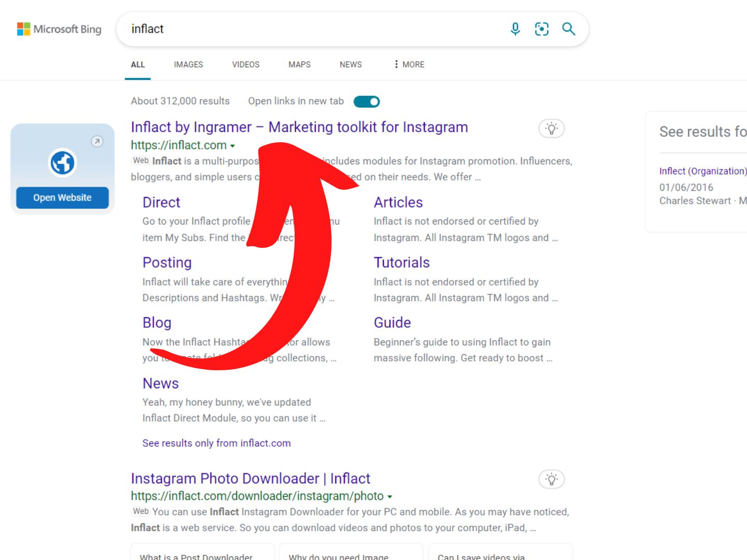
Task: Click the search magnifier icon
Action: [569, 29]
